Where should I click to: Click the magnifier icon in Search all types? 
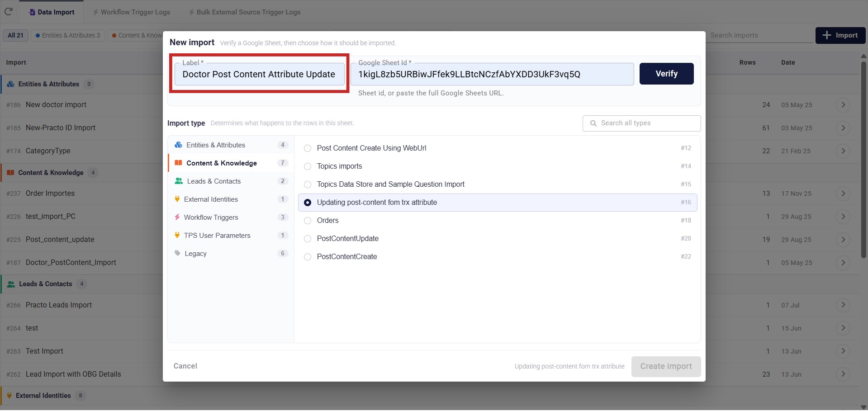click(593, 123)
